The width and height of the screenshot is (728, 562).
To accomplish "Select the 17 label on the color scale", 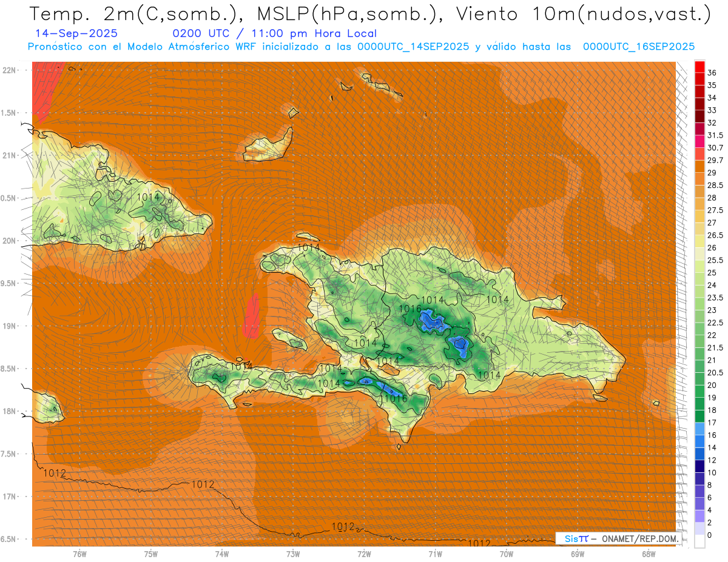I will click(x=712, y=423).
